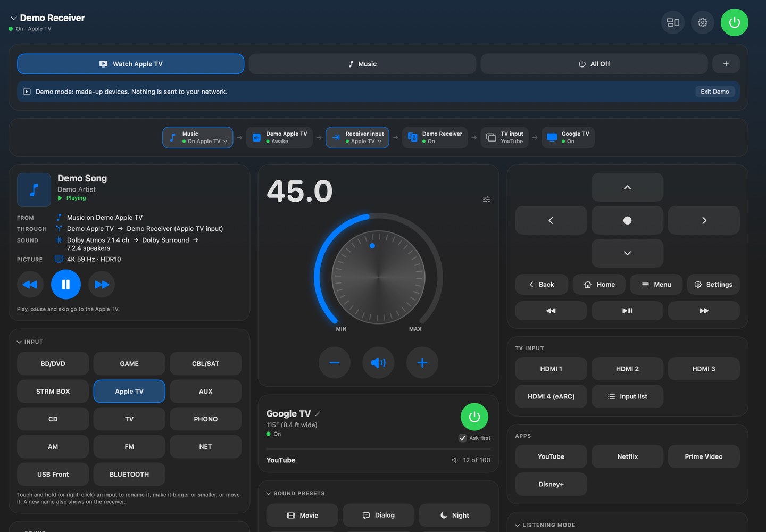The height and width of the screenshot is (532, 766).
Task: Switch to the Music activity
Action: [362, 64]
